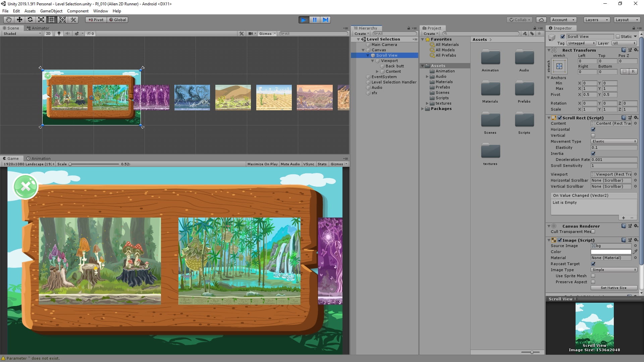Viewport: 644px width, 362px height.
Task: Select the Rotate tool
Action: [30, 20]
